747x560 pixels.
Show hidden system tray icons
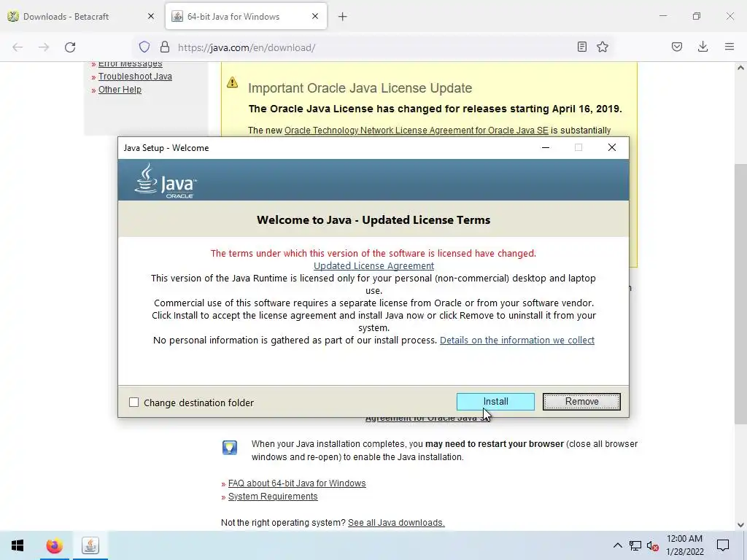(x=617, y=545)
